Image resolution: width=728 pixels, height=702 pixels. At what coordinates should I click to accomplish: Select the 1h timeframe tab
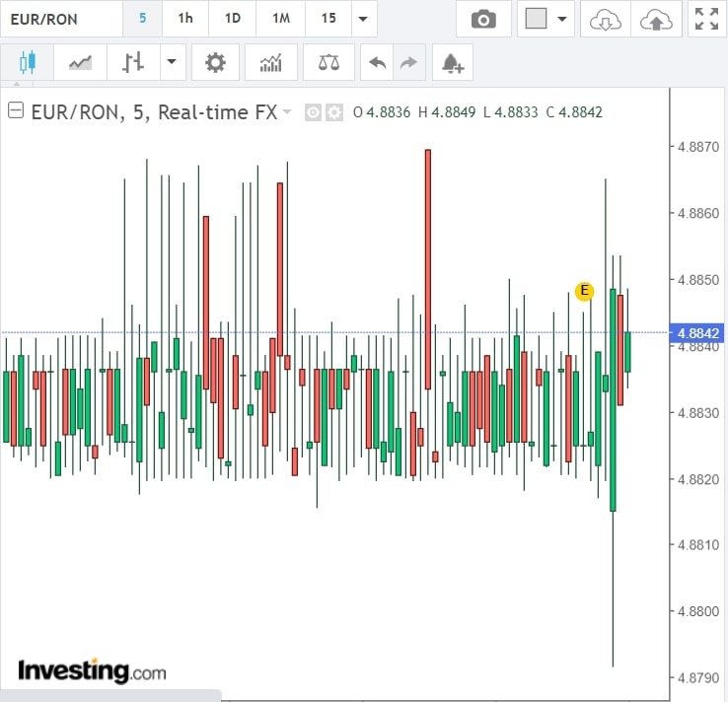pos(184,19)
